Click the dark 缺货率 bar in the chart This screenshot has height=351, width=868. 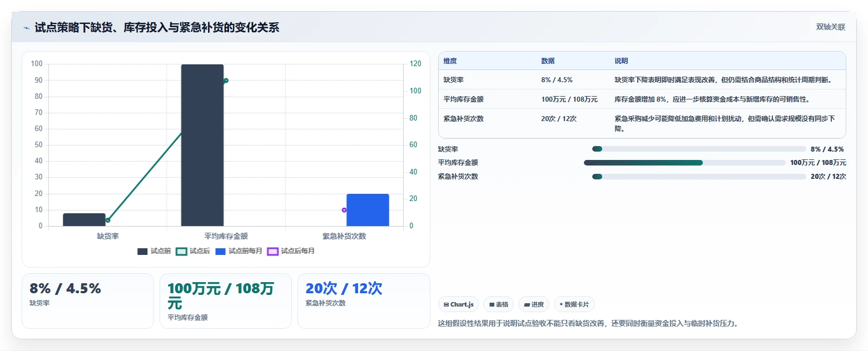point(84,220)
